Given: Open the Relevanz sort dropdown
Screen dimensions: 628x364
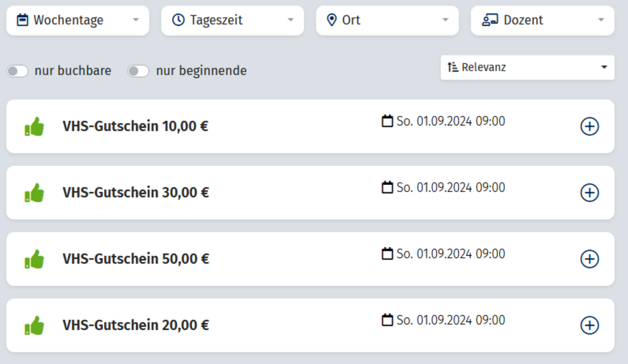Looking at the screenshot, I should point(527,67).
